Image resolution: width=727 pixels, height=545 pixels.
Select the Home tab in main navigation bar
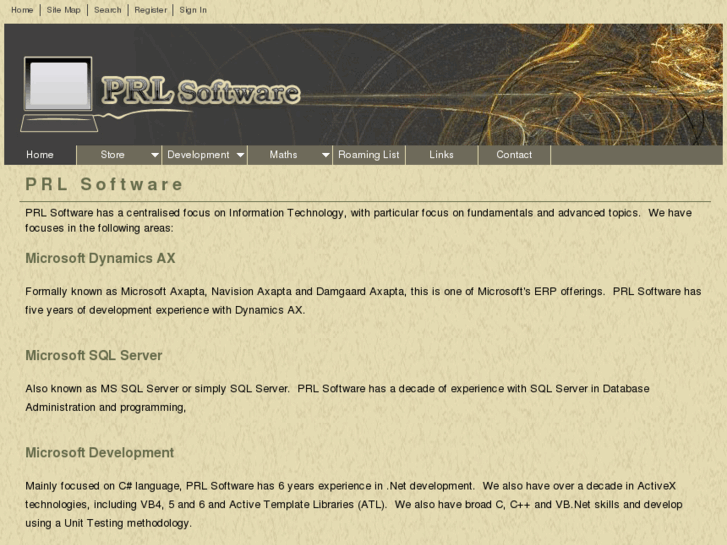pos(40,155)
